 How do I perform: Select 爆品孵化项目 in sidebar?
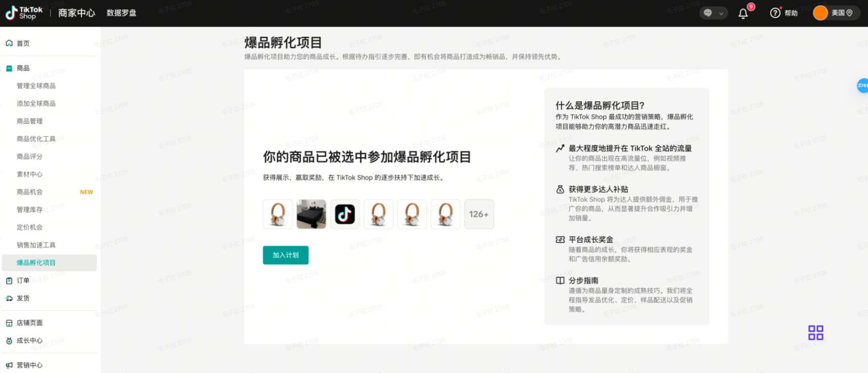click(49, 263)
